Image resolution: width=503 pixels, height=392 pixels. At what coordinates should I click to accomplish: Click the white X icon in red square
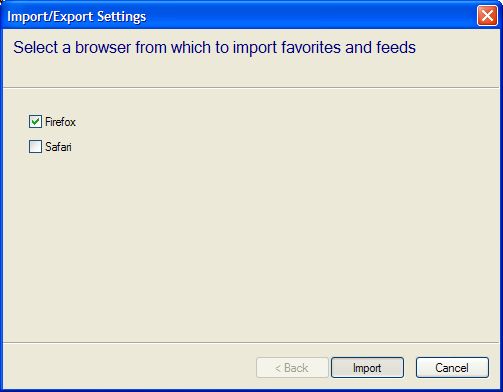(487, 15)
